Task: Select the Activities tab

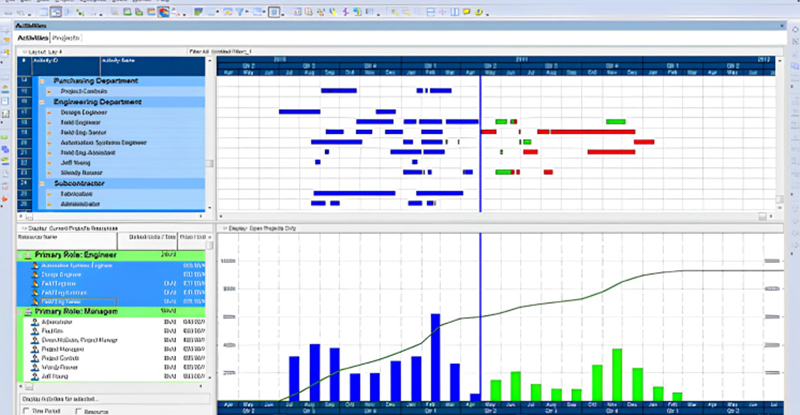Action: pyautogui.click(x=33, y=37)
